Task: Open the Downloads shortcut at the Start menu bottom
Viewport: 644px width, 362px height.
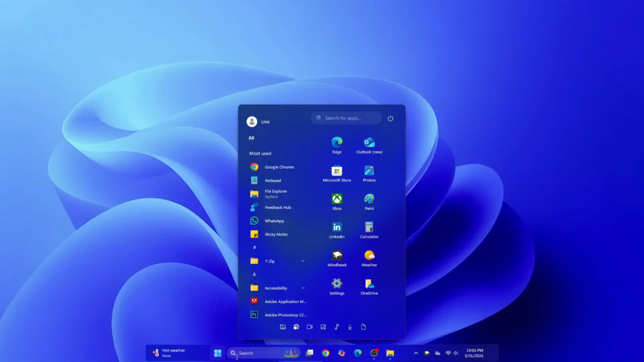Action: [350, 327]
